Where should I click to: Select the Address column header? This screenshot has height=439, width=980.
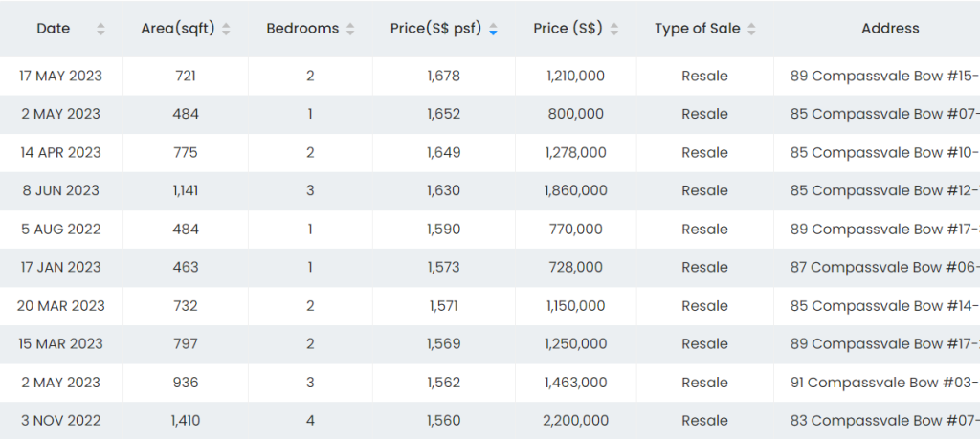tap(890, 29)
